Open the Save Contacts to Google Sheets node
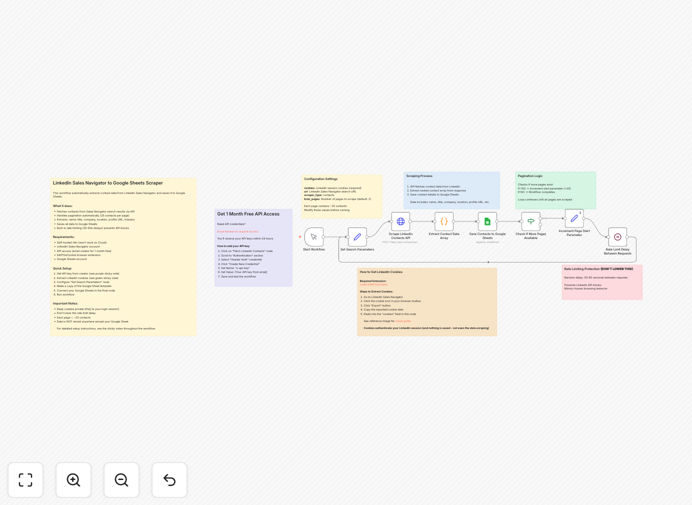 pos(487,221)
